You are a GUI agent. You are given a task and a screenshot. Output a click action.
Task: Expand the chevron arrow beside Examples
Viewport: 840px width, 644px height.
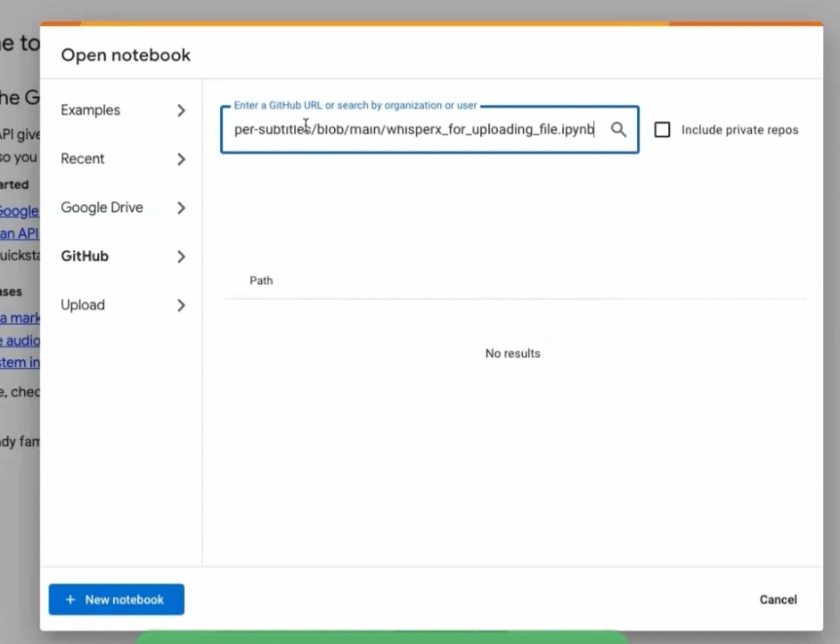click(181, 110)
